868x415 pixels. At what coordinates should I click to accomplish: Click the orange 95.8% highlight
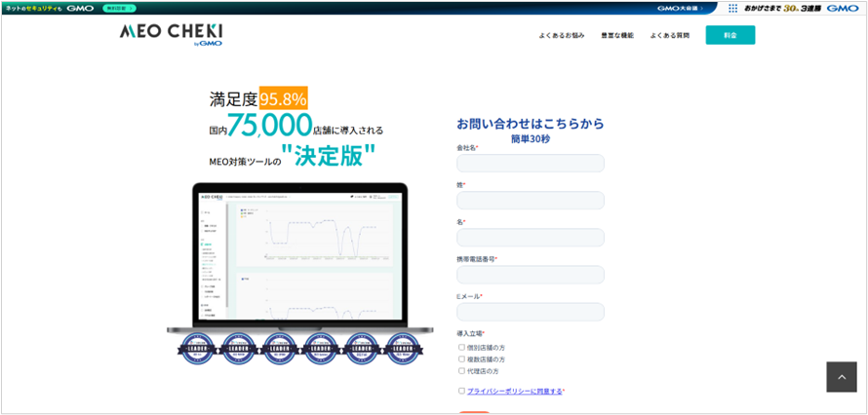[x=284, y=99]
